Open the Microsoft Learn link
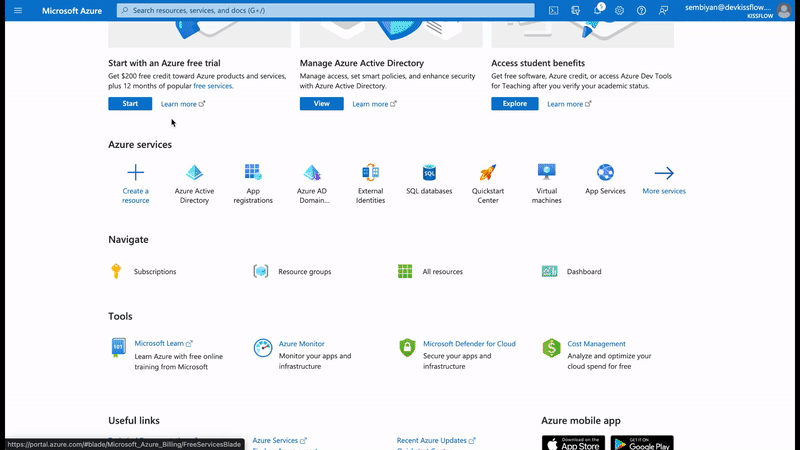 coord(163,343)
